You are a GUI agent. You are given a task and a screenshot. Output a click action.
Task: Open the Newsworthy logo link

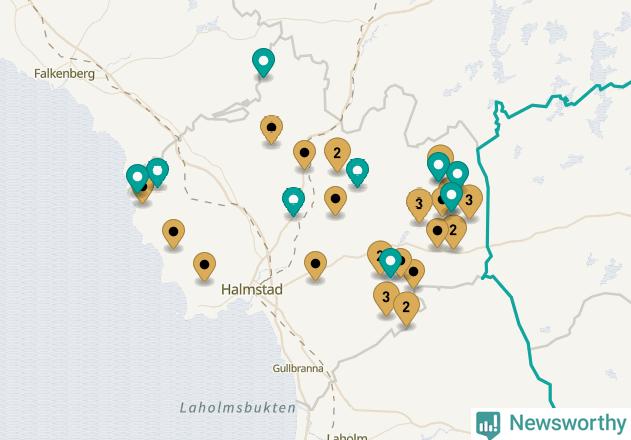551,423
